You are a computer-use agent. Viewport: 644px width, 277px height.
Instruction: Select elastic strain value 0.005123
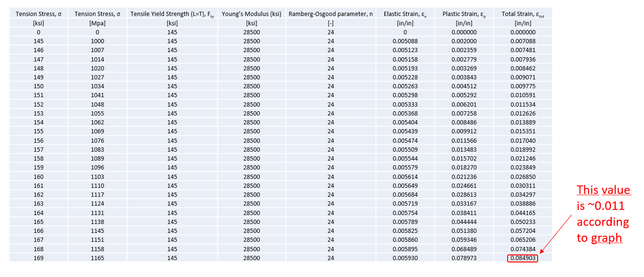click(x=405, y=50)
